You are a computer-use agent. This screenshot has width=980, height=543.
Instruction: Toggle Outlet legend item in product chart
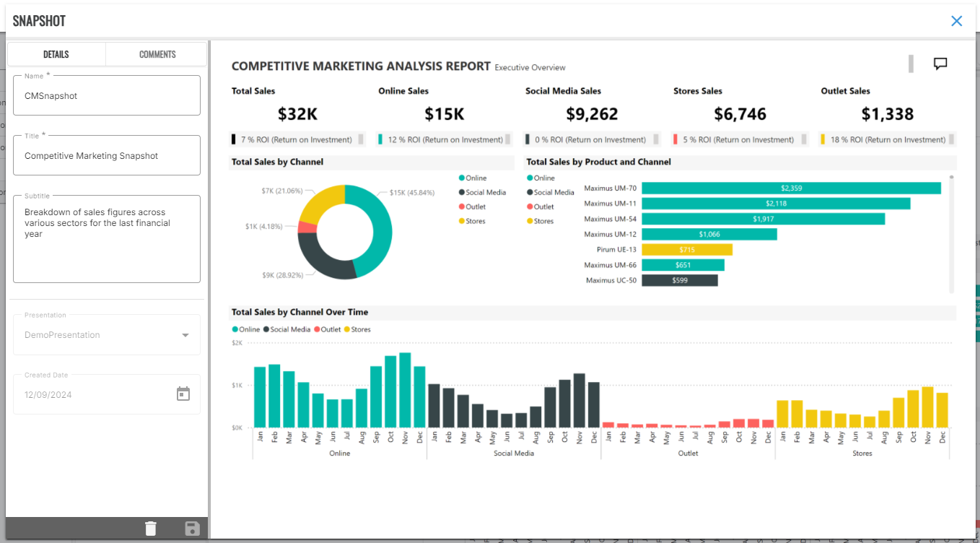pos(541,207)
